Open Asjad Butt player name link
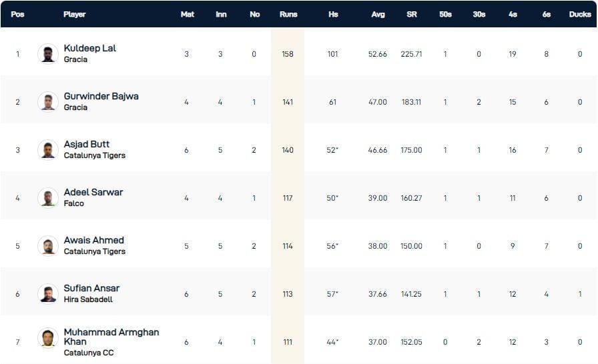 [86, 144]
